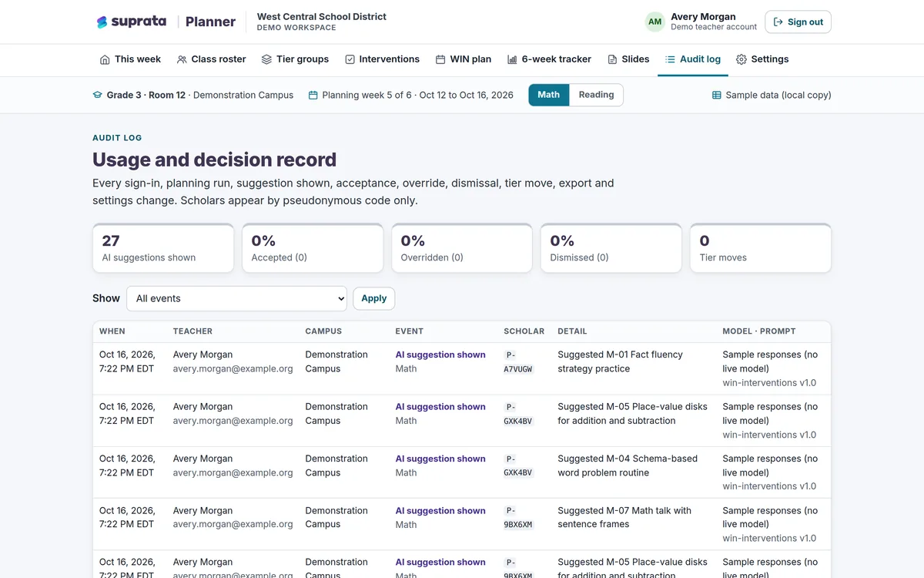Open the Slides tab
Image resolution: width=924 pixels, height=578 pixels.
pos(628,59)
